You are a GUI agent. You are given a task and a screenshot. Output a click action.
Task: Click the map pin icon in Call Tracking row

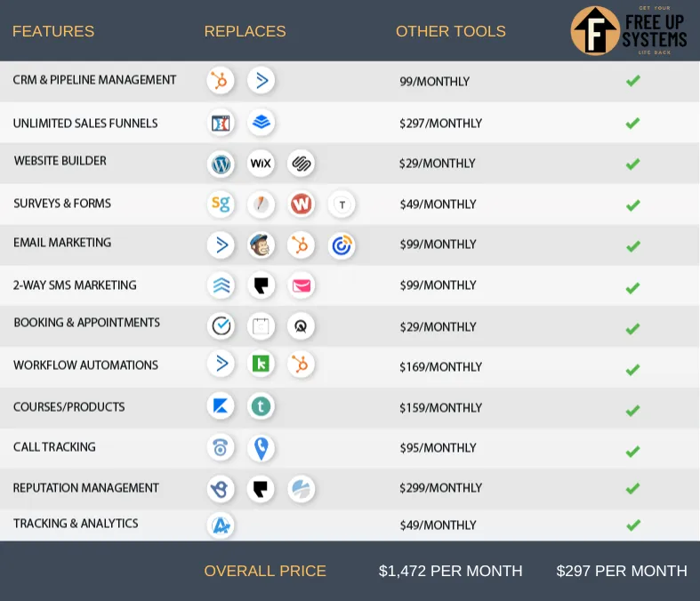(x=261, y=448)
